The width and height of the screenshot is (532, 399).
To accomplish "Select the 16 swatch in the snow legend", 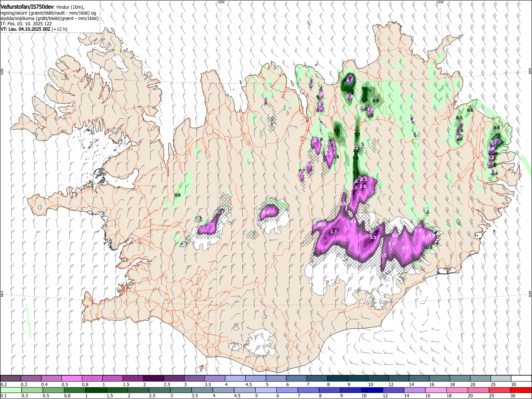I will [439, 379].
